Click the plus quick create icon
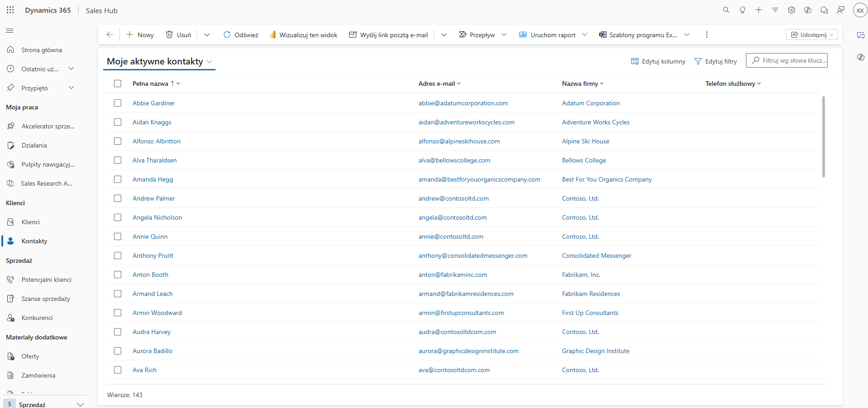This screenshot has height=408, width=868. (x=759, y=10)
